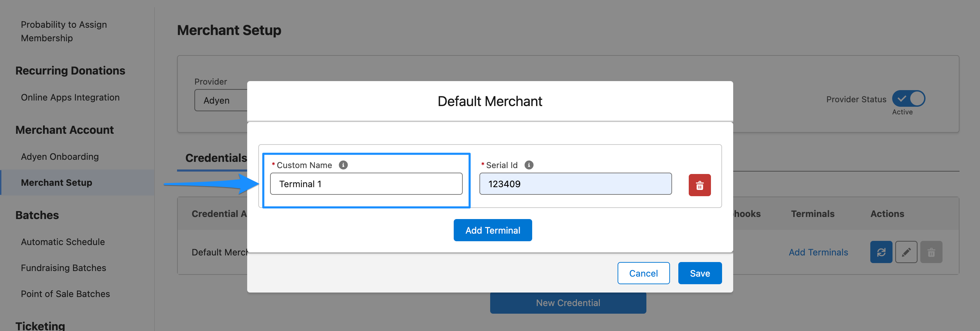Click the gray trash icon under Actions
This screenshot has height=331, width=980.
[x=931, y=252]
